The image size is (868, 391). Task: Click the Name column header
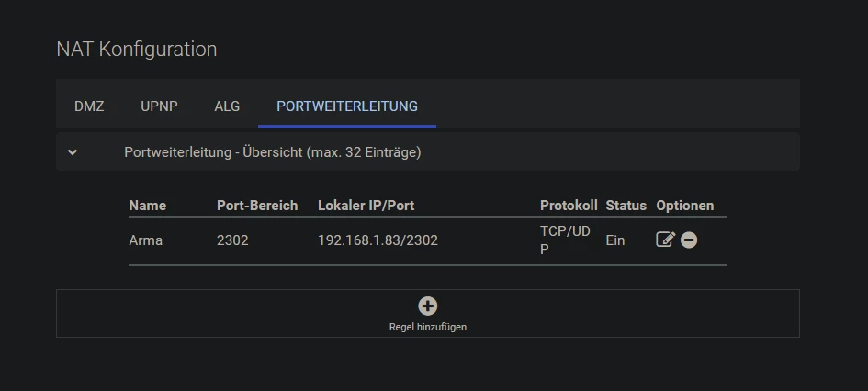click(148, 206)
